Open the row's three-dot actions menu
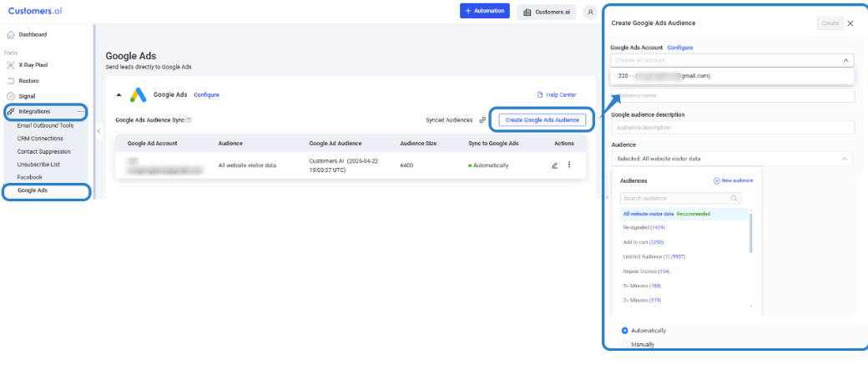Screen dimensions: 868x370 [x=569, y=165]
